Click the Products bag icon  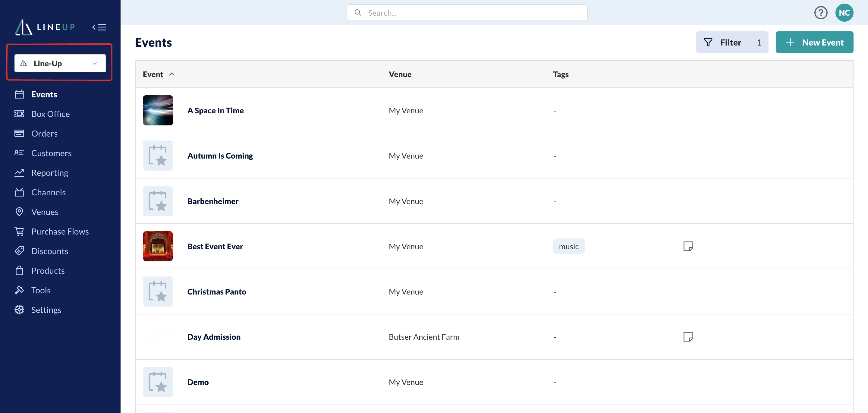(x=19, y=270)
